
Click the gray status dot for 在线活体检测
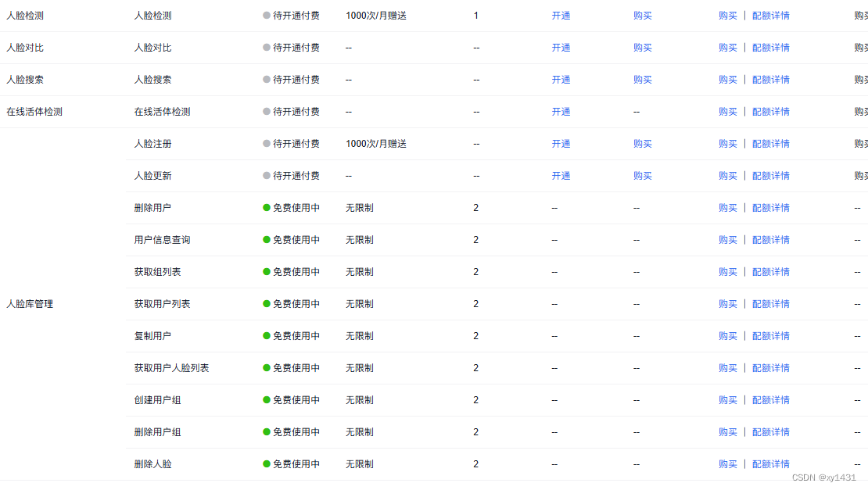(263, 111)
